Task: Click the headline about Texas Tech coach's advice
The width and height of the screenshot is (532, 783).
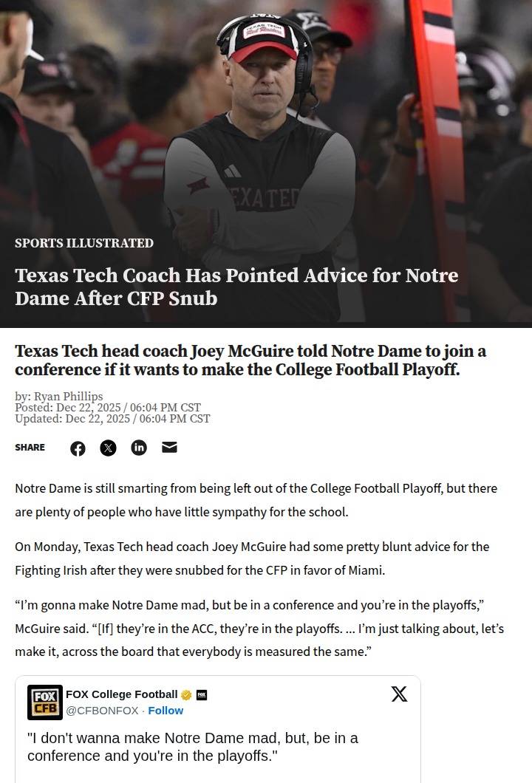Action: tap(236, 286)
